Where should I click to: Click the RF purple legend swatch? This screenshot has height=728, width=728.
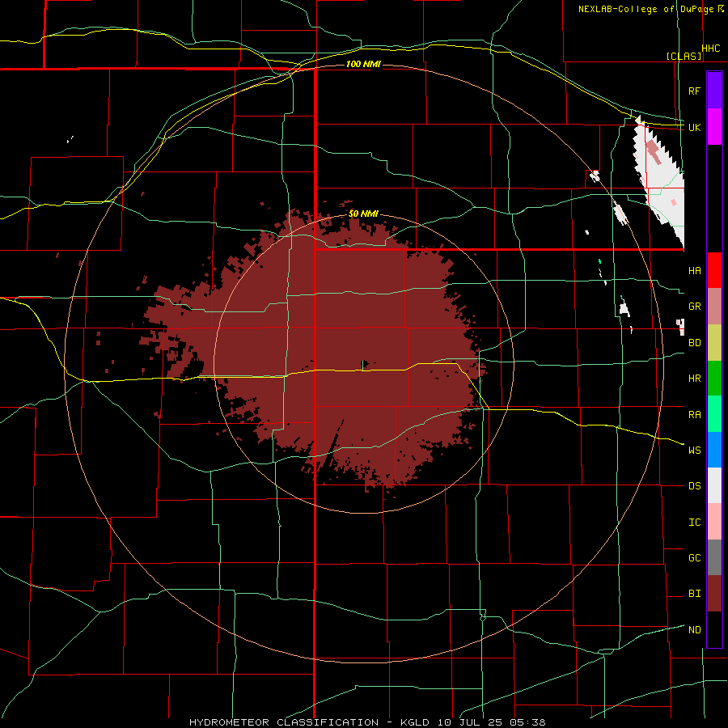click(714, 91)
